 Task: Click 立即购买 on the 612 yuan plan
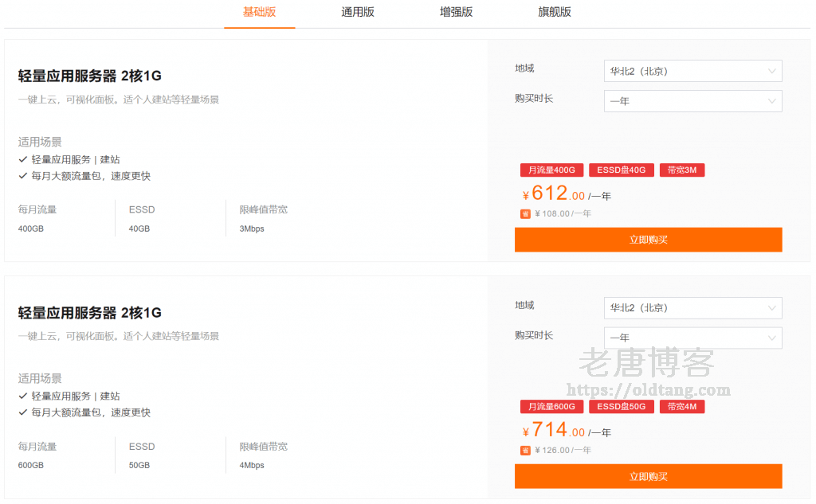click(647, 239)
